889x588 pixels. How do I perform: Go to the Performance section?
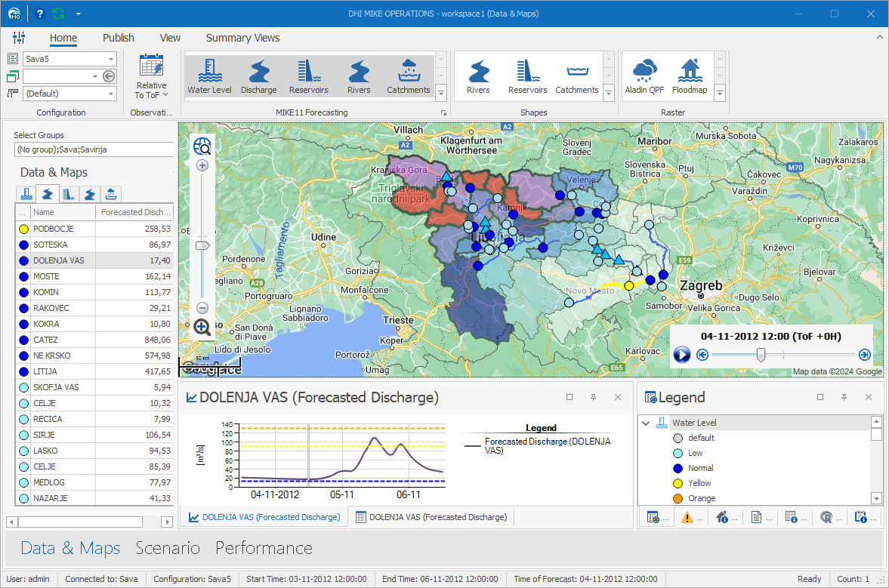[264, 548]
